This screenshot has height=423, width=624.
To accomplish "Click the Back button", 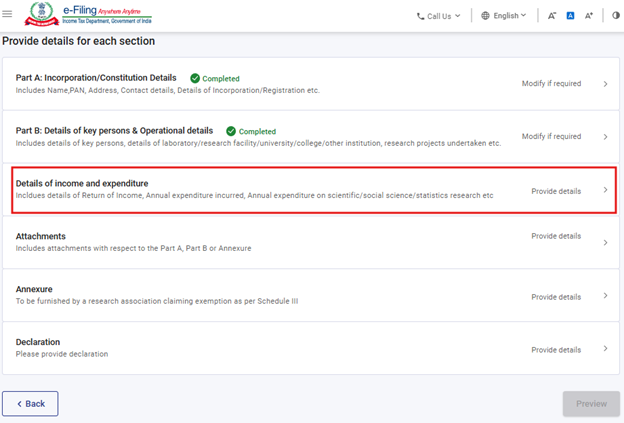I will click(30, 403).
